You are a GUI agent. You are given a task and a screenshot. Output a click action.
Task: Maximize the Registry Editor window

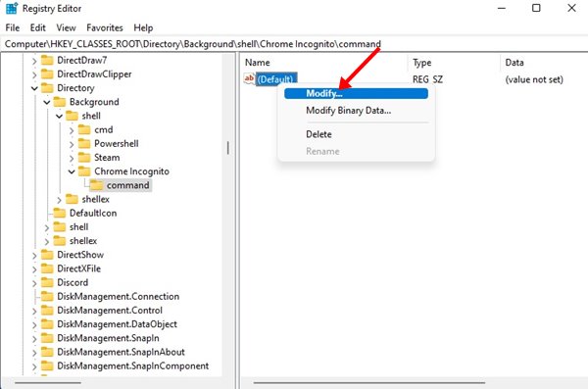(536, 8)
